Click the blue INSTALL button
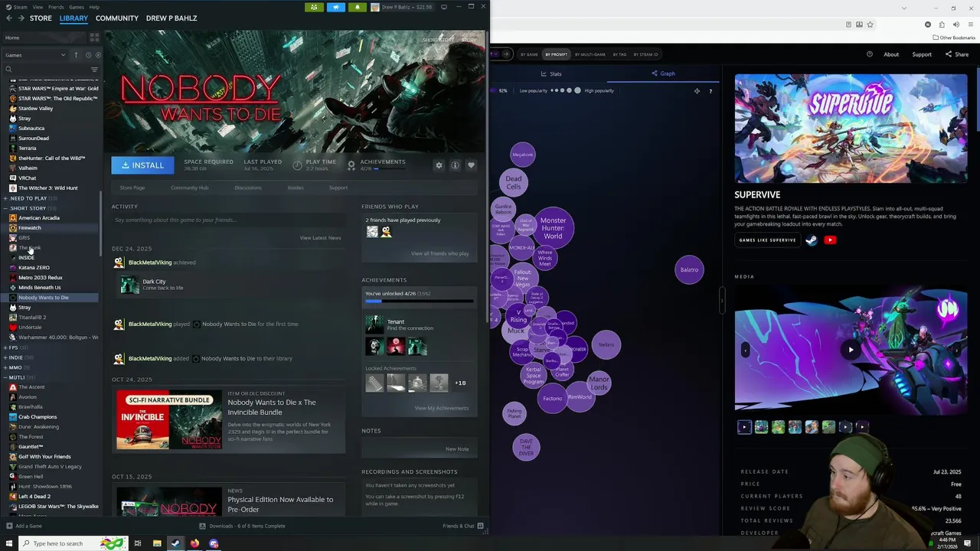The image size is (980, 551). 142,165
